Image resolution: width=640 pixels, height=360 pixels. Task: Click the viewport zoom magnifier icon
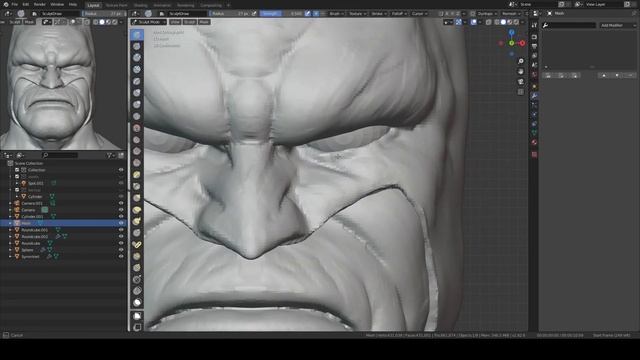[521, 61]
